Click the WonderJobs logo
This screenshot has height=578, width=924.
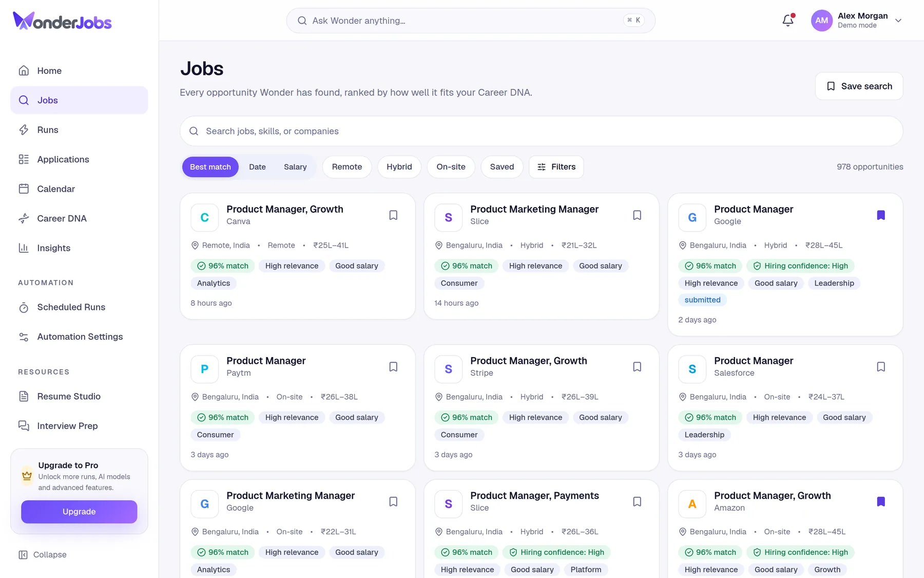pyautogui.click(x=62, y=21)
